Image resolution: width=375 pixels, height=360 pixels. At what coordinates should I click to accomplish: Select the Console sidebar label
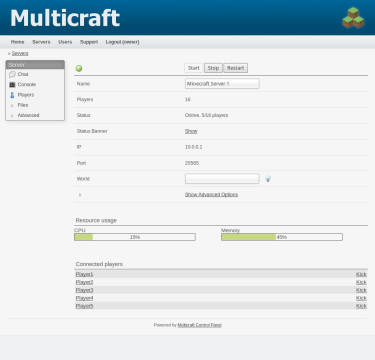tap(27, 85)
